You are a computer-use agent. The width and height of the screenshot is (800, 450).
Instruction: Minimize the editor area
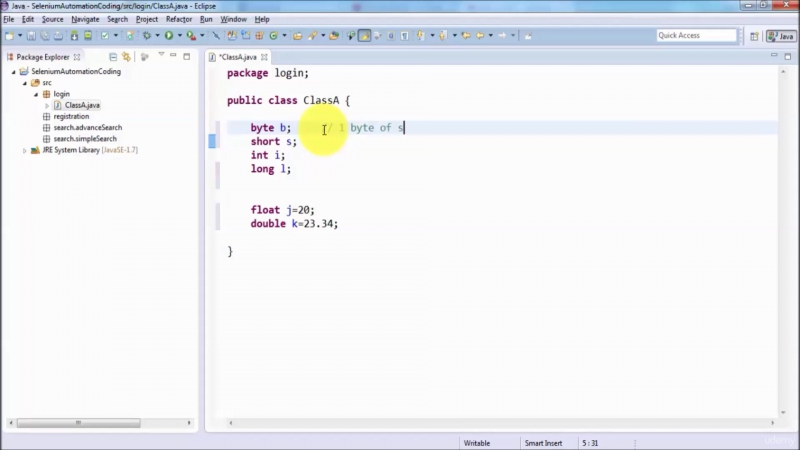coord(774,55)
